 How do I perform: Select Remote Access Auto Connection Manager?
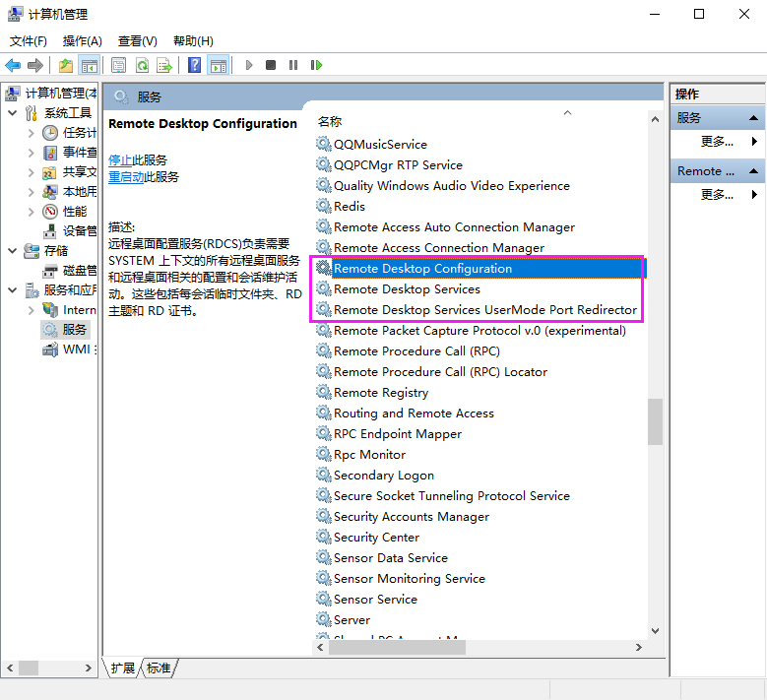(445, 227)
